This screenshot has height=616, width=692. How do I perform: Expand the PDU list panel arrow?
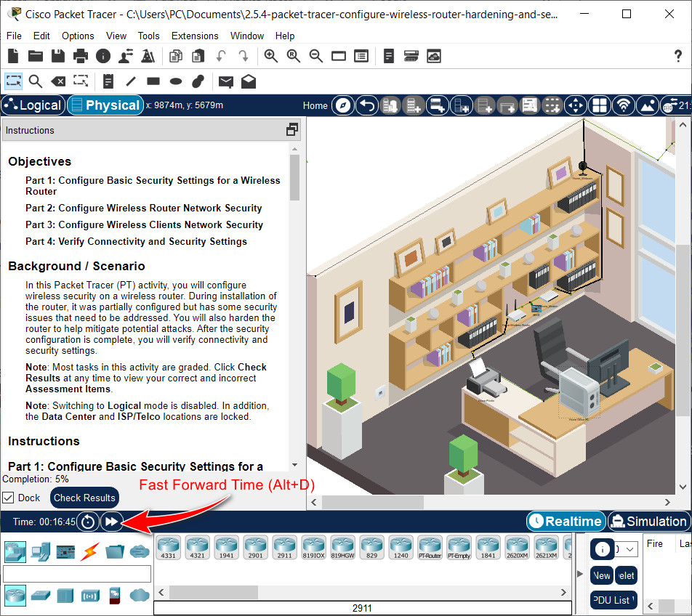pos(580,574)
